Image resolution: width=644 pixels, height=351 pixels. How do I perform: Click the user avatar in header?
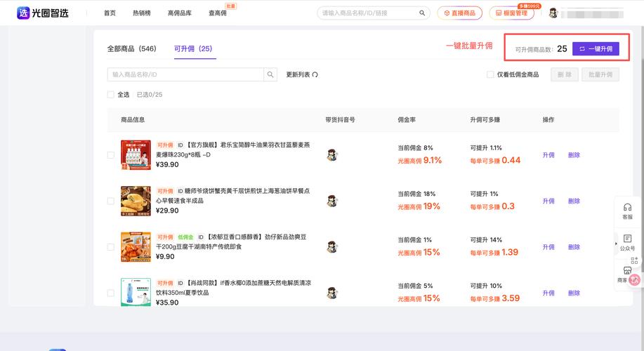point(553,13)
